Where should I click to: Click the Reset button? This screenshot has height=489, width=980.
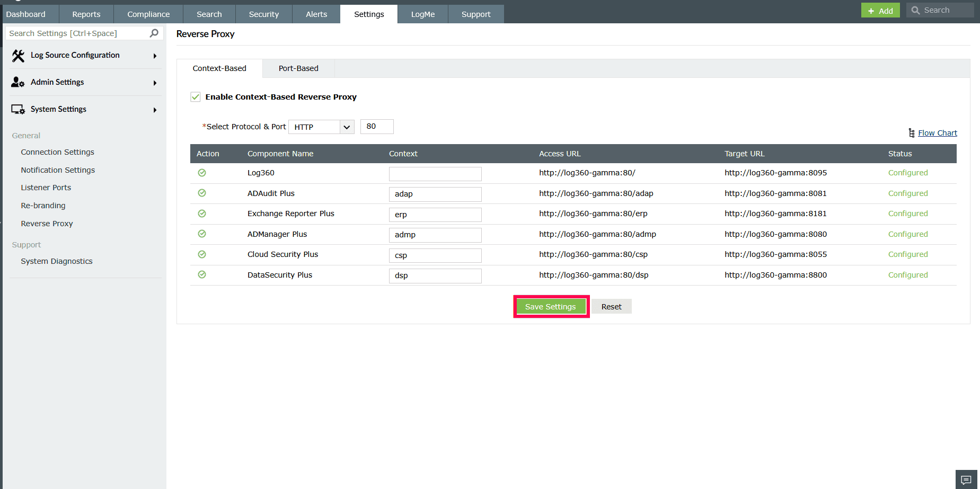click(612, 307)
